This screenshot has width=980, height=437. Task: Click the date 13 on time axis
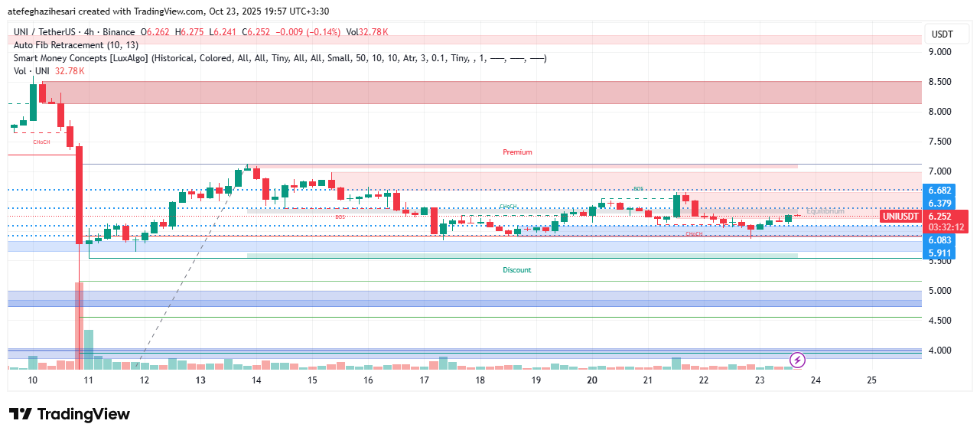(x=200, y=380)
